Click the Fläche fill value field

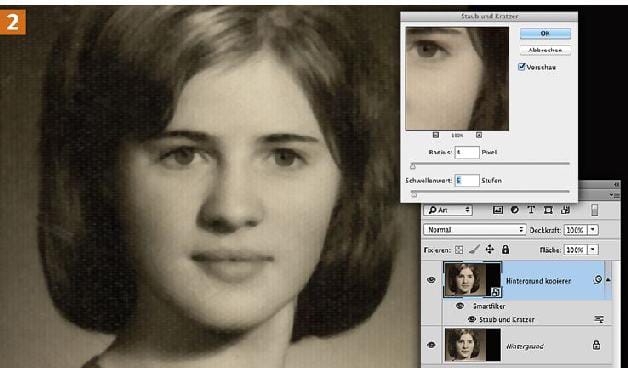(575, 250)
